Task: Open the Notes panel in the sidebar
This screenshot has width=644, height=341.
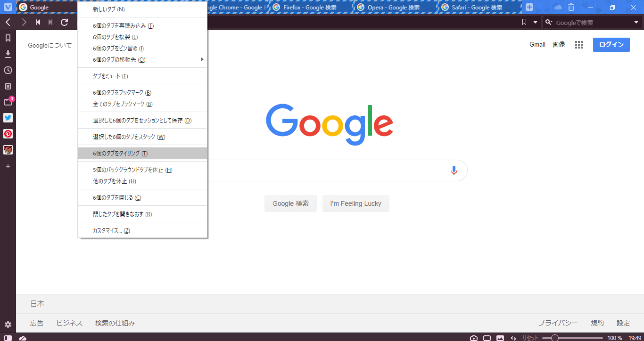Action: (8, 86)
